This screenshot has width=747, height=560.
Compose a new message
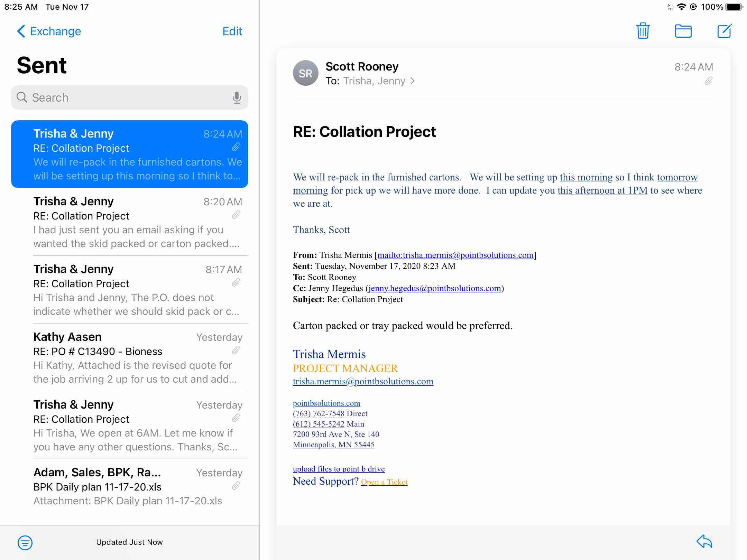pyautogui.click(x=724, y=31)
